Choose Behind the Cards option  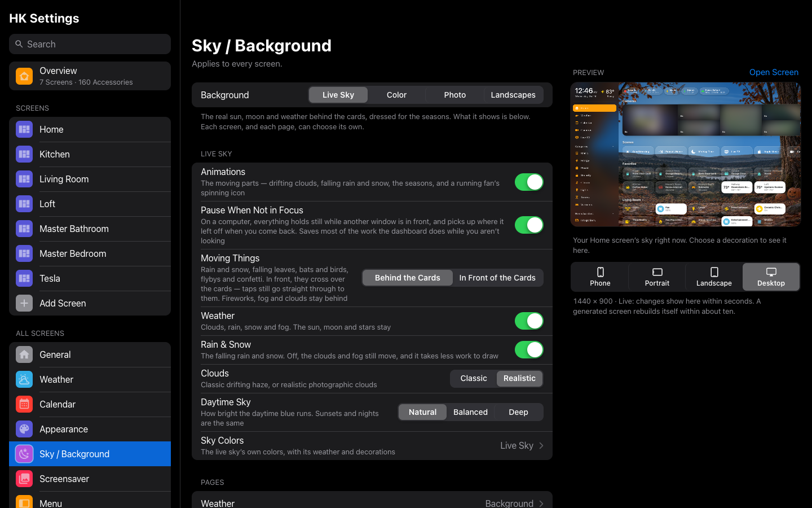(408, 278)
